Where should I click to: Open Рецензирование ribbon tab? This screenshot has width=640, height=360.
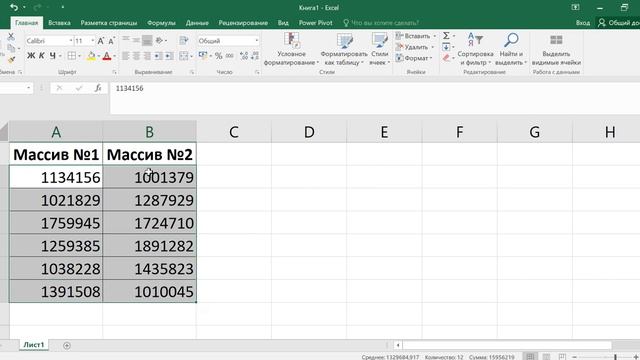pyautogui.click(x=243, y=23)
